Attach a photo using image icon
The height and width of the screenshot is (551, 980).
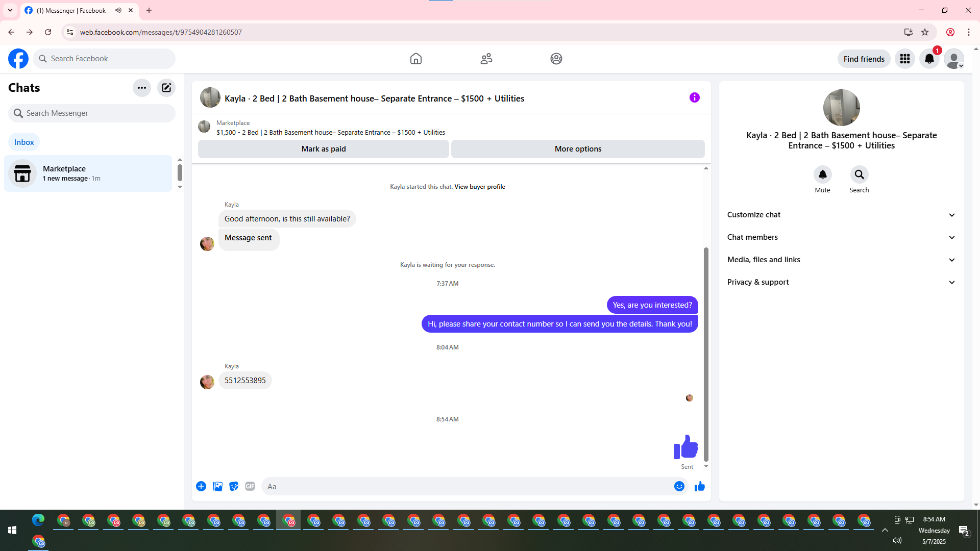217,486
